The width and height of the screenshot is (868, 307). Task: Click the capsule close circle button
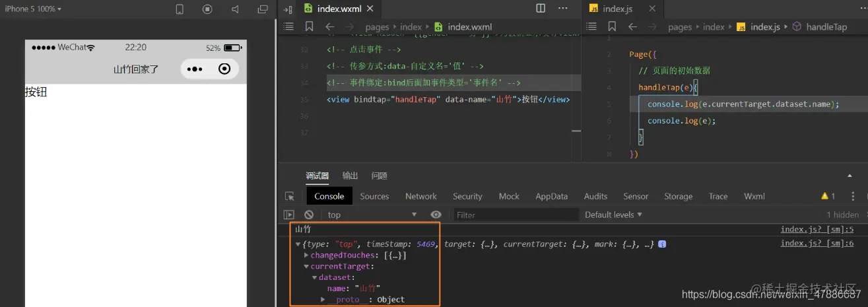click(224, 69)
